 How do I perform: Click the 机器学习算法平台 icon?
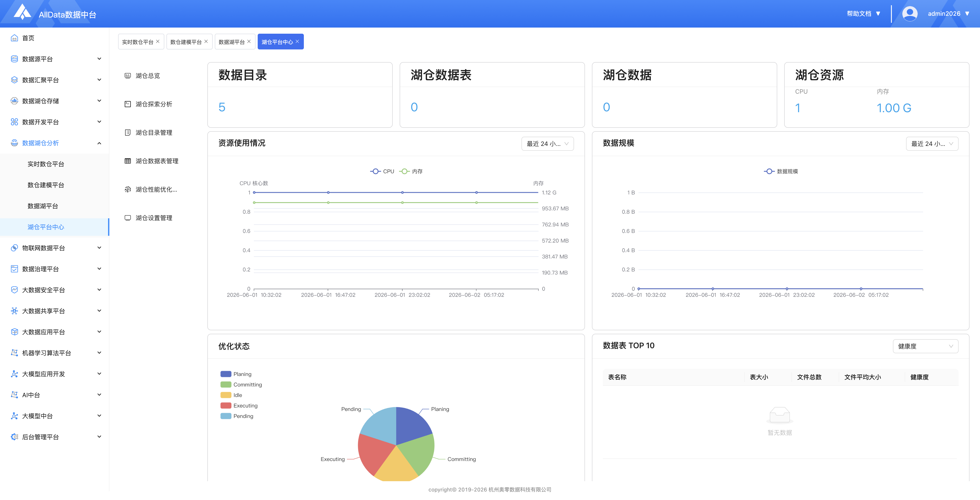14,353
